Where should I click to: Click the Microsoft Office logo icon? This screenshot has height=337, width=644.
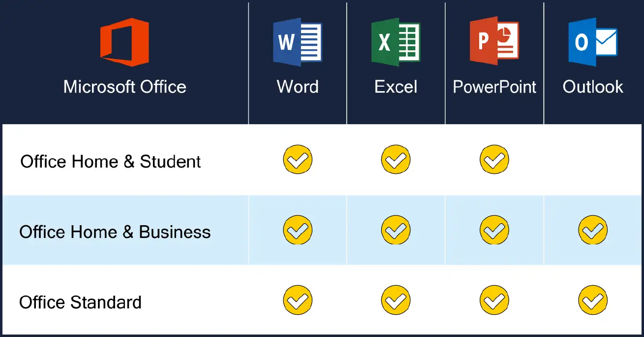tap(124, 42)
